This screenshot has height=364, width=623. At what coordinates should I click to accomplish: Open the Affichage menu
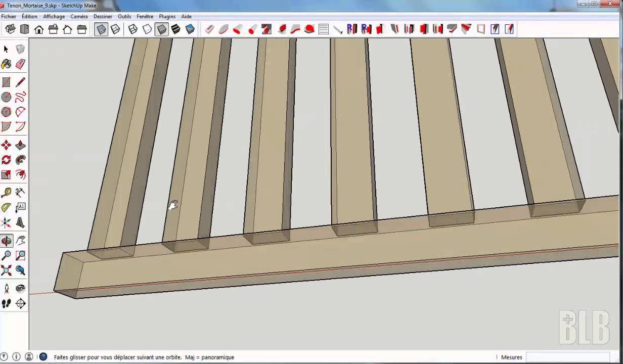[x=54, y=16]
